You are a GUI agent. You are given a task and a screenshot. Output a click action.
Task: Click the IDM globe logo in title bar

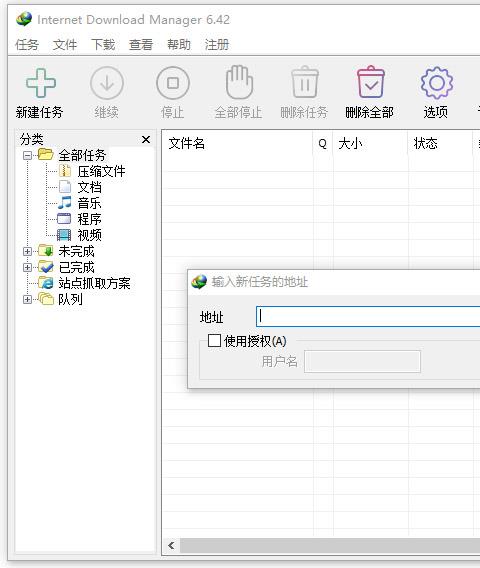pos(24,19)
